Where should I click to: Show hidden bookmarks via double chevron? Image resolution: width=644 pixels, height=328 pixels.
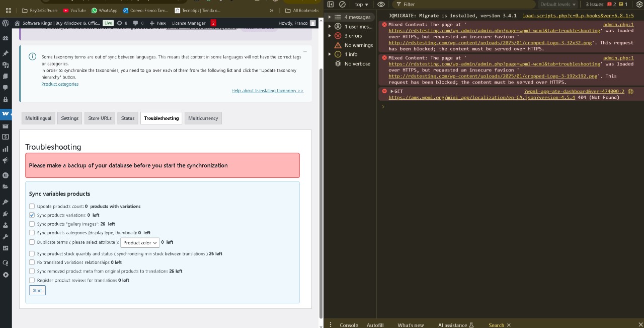(x=272, y=10)
